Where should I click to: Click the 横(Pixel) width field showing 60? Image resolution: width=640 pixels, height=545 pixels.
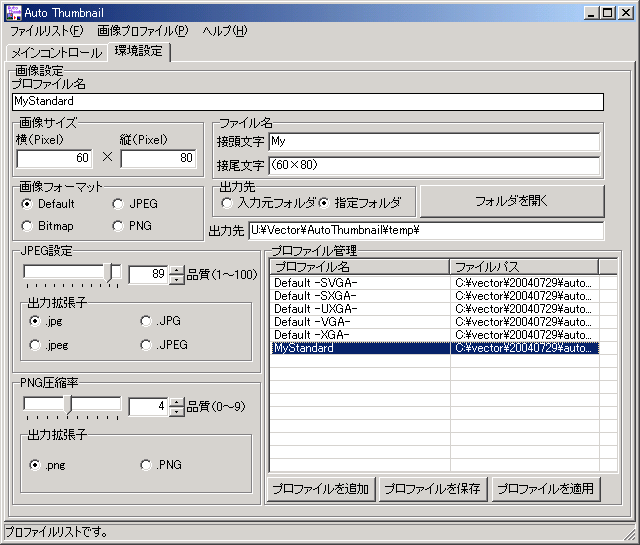pos(54,158)
